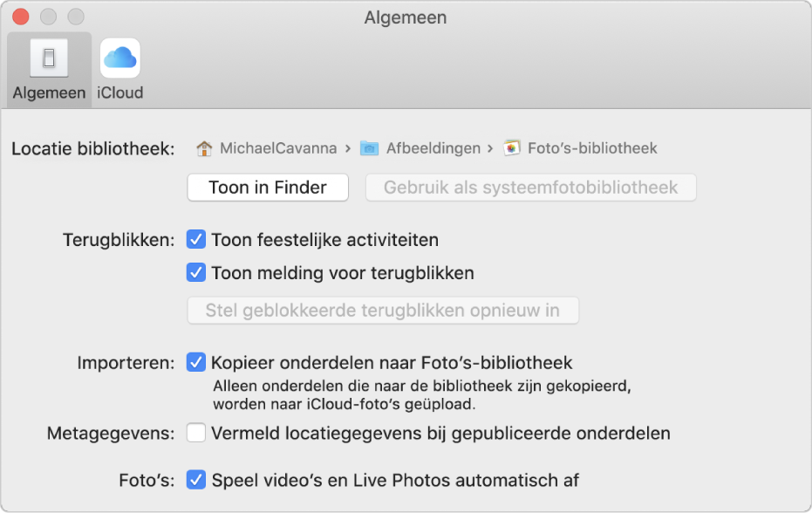812x513 pixels.
Task: Uncheck Speel video's en Live Photos automatisch af
Action: click(194, 478)
